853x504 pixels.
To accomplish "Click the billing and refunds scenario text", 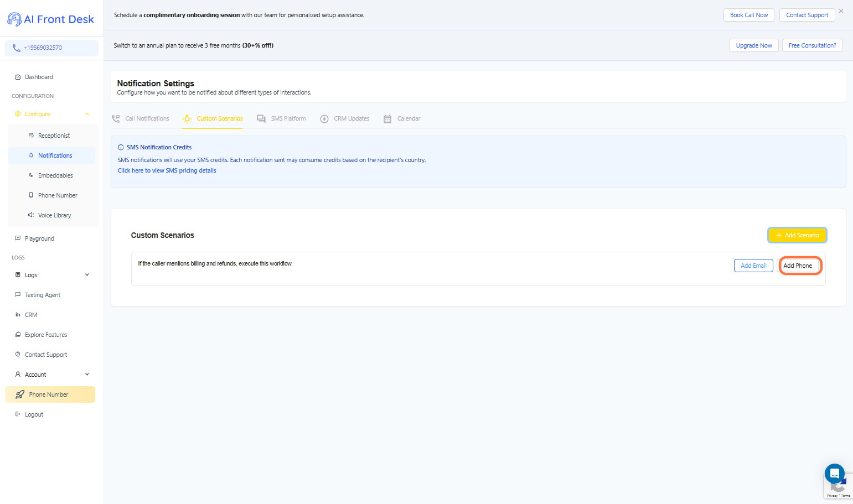I will [x=215, y=264].
